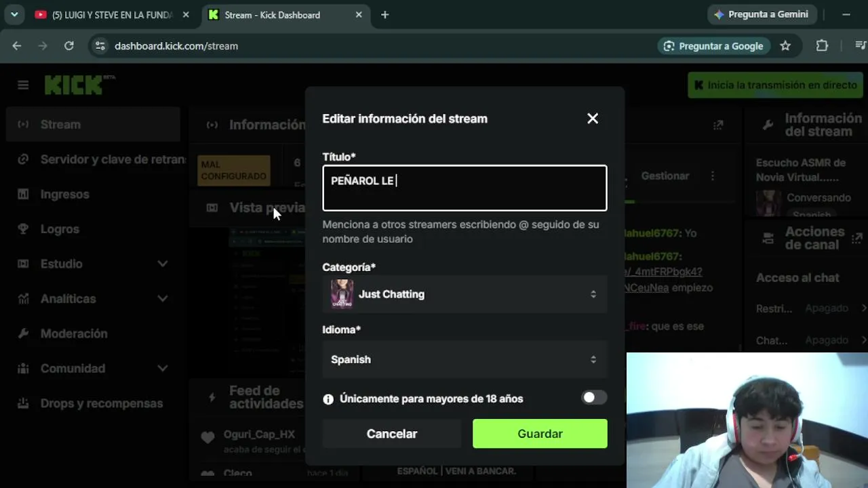Viewport: 868px width, 488px height.
Task: Open Moderación in the sidebar
Action: click(x=93, y=333)
